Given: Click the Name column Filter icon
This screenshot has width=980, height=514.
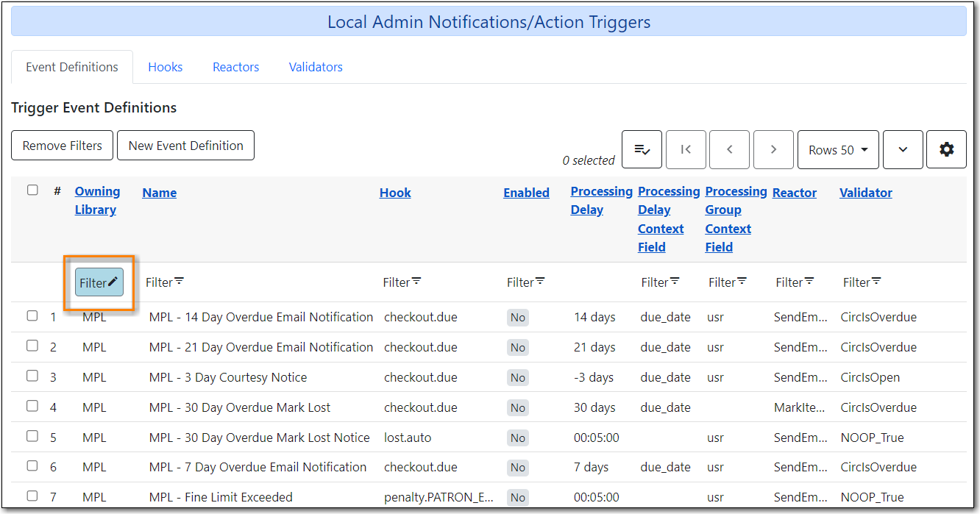Looking at the screenshot, I should point(164,282).
